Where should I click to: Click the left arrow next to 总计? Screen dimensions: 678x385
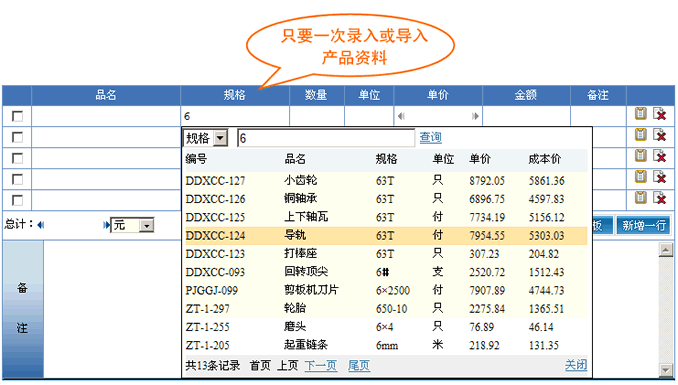coord(41,225)
